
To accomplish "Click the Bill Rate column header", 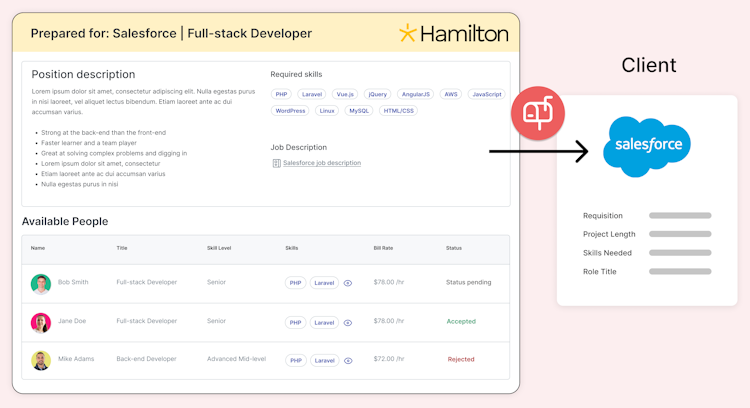I will 383,248.
